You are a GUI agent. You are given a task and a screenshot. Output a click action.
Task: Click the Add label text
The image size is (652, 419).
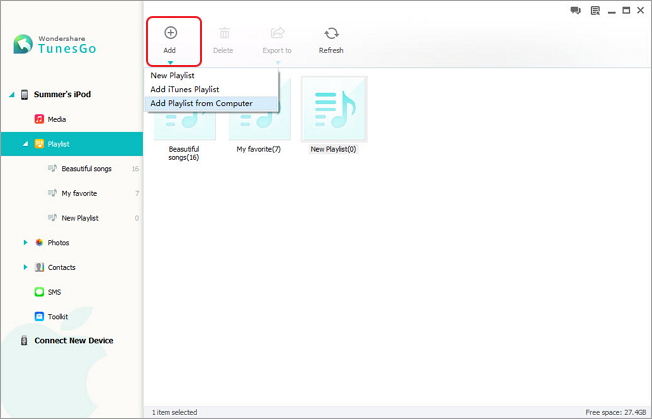pos(169,50)
